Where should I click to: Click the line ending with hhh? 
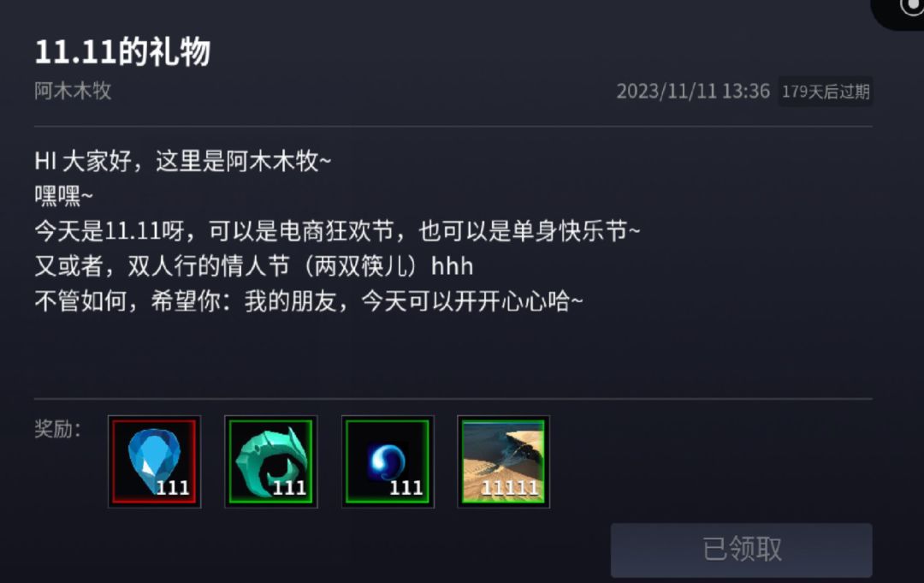click(x=254, y=266)
